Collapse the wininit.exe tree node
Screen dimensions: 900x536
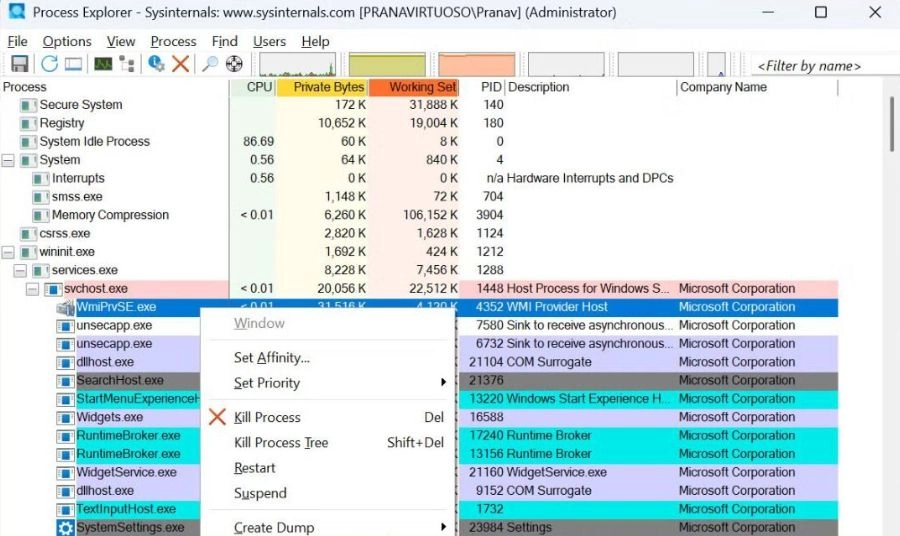click(8, 252)
